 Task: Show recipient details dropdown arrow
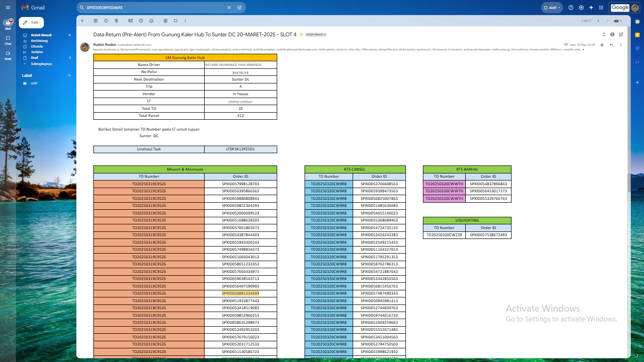(583, 49)
